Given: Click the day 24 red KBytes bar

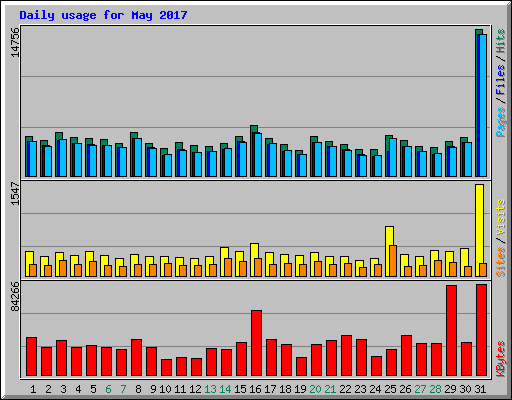Looking at the screenshot, I should [376, 366].
